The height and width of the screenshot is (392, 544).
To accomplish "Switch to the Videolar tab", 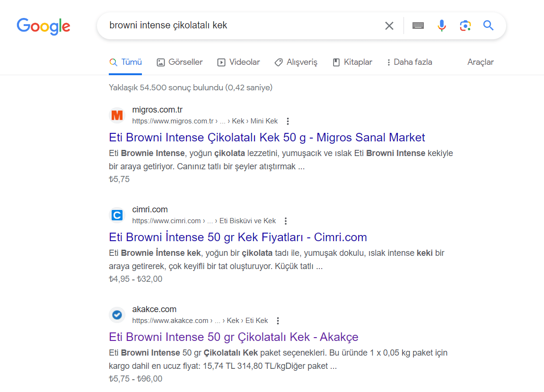I will pos(239,62).
